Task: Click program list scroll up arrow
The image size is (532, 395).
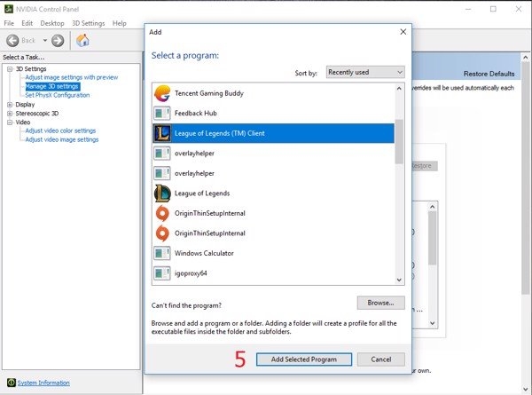Action: click(x=399, y=88)
